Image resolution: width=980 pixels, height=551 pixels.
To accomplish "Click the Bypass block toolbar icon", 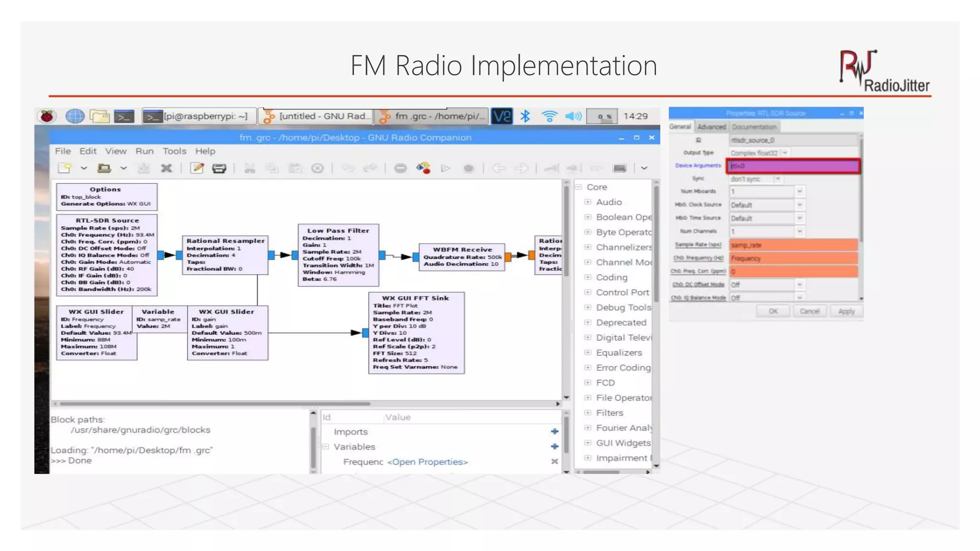I will pyautogui.click(x=596, y=168).
